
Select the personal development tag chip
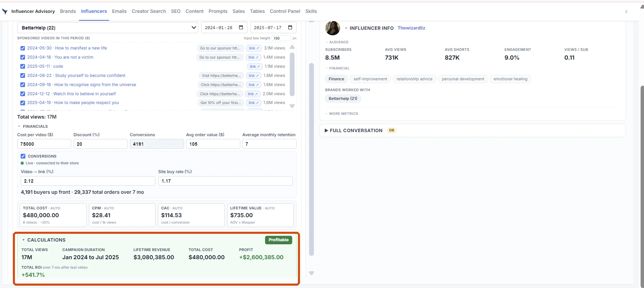(463, 79)
